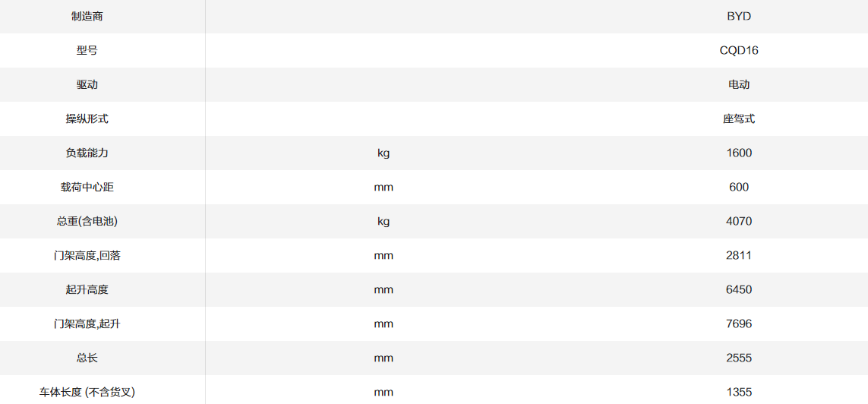Viewport: 868px width, 404px height.
Task: Click the 驱动 row label
Action: [87, 84]
